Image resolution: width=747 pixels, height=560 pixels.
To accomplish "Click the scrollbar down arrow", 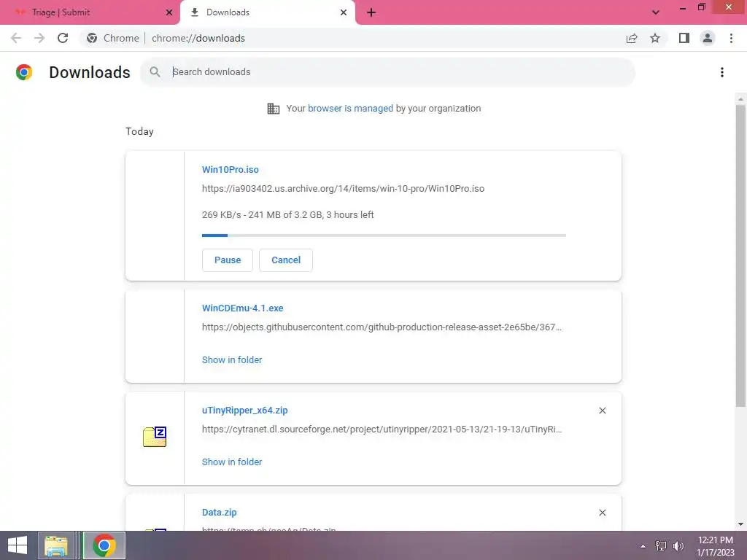I will tap(740, 524).
